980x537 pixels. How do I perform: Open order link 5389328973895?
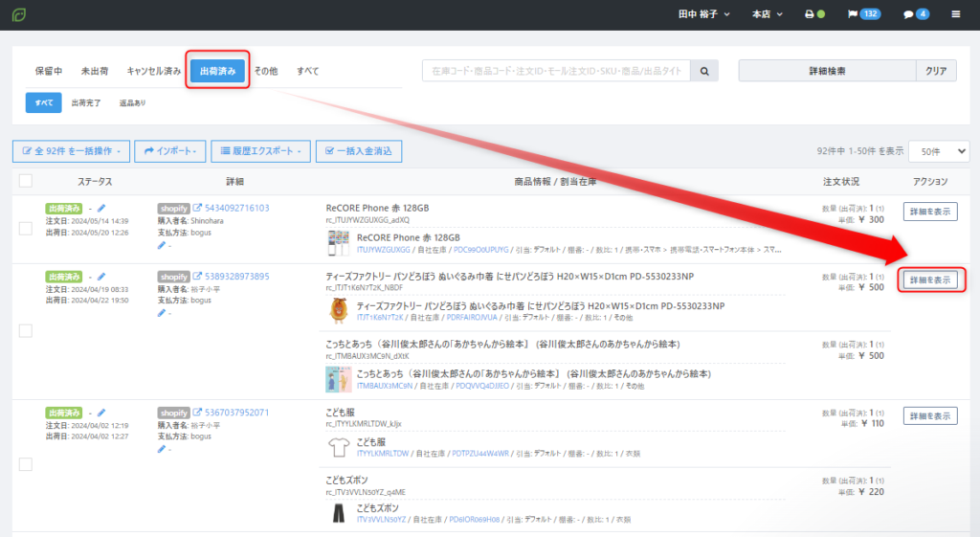coord(237,277)
